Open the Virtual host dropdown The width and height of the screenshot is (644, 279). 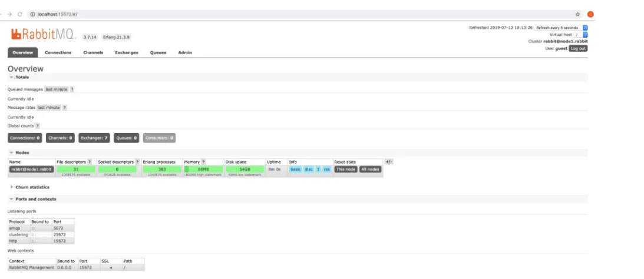click(580, 35)
